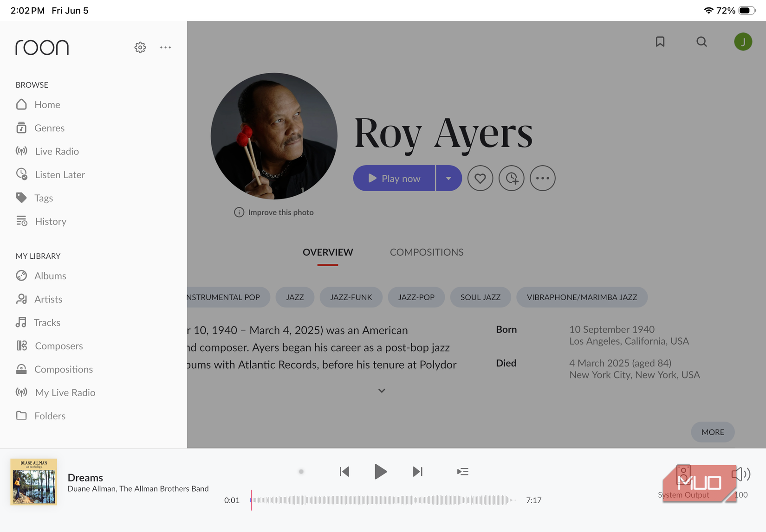
Task: Click the MORE button
Action: coord(713,432)
